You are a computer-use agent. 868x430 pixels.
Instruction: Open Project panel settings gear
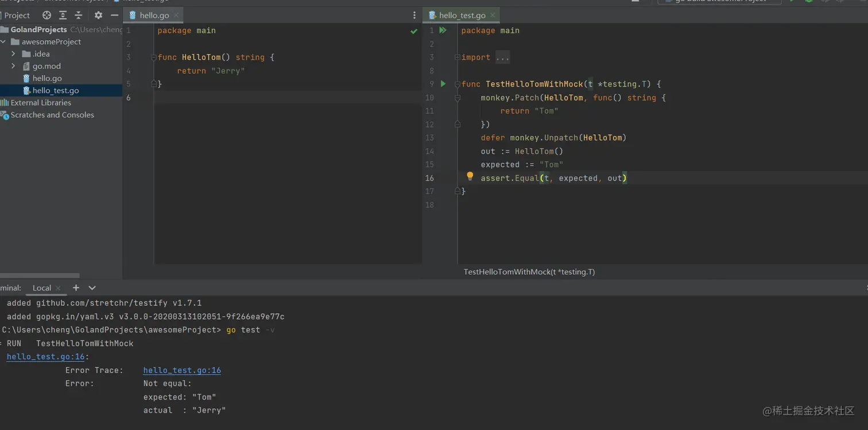tap(98, 16)
